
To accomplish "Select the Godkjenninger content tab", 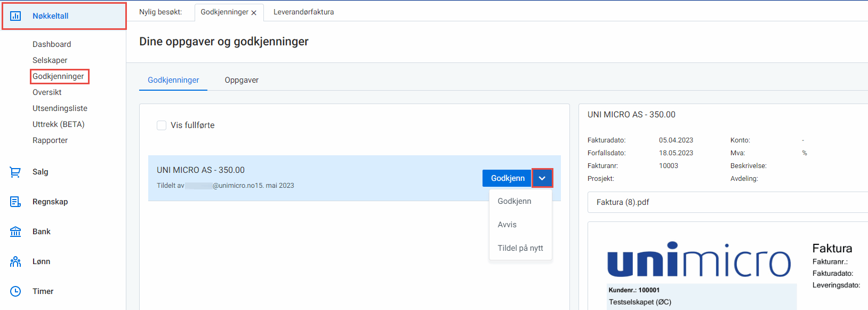I will (173, 80).
